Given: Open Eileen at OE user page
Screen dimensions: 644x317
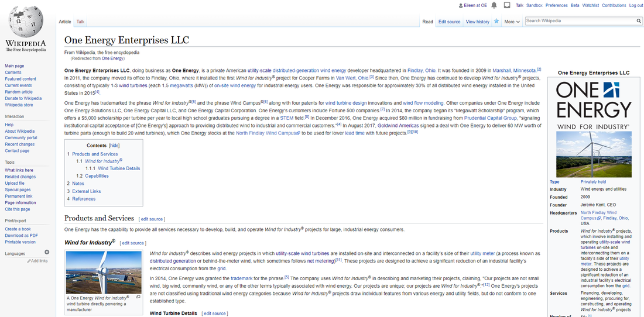Looking at the screenshot, I should [x=475, y=5].
